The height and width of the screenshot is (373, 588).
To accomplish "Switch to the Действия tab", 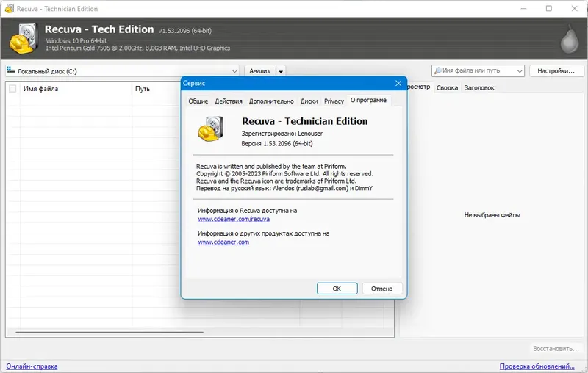I will pyautogui.click(x=229, y=101).
